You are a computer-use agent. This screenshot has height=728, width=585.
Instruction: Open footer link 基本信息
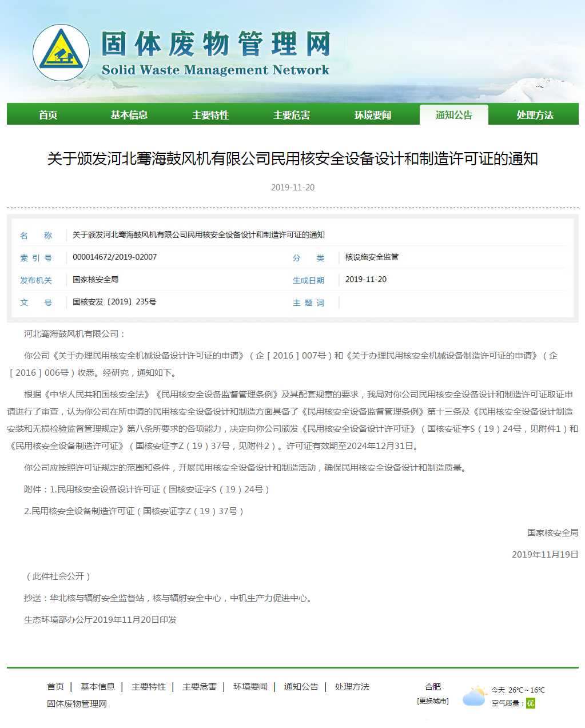[x=97, y=686]
